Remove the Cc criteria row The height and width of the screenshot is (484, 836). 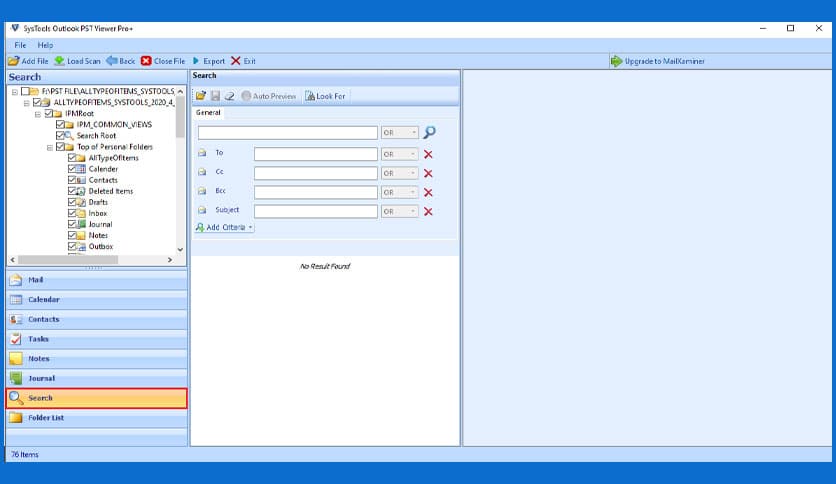click(x=428, y=174)
